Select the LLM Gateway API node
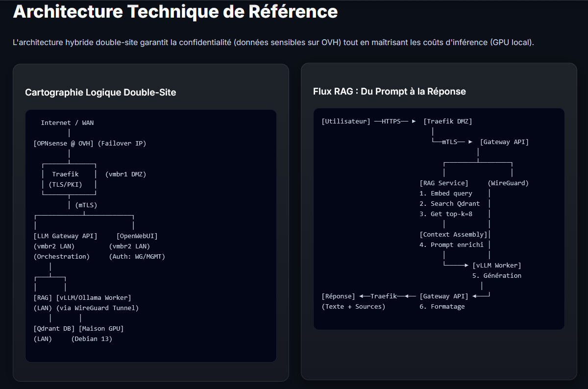 point(65,236)
